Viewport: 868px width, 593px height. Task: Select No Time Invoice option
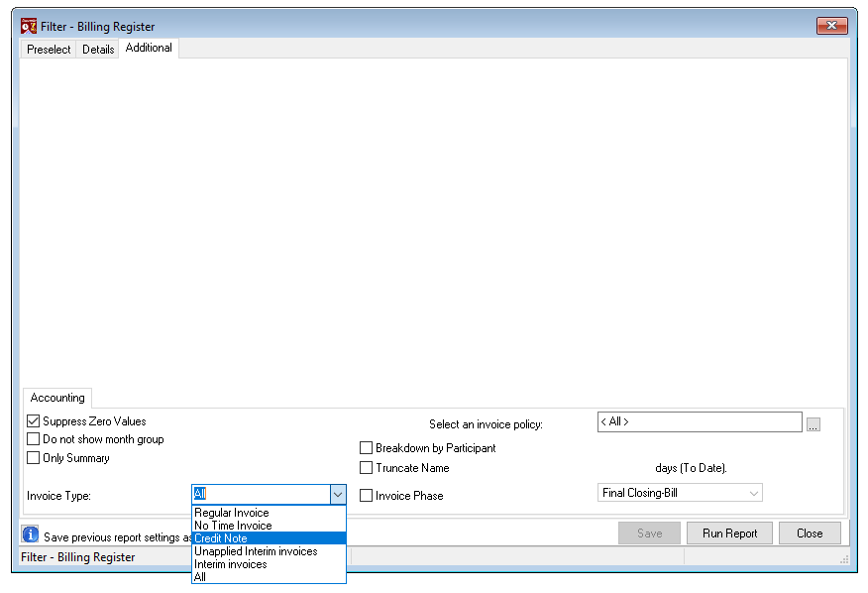click(x=270, y=526)
